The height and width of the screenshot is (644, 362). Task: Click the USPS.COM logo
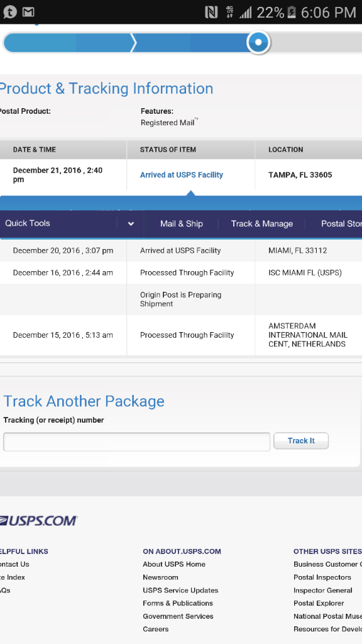38,521
